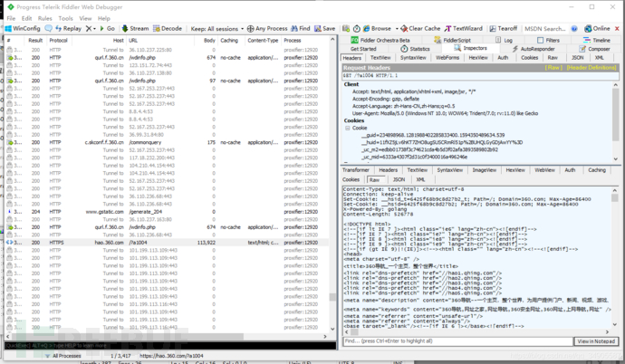This screenshot has width=625, height=364.
Task: Open the File menu
Action: click(x=11, y=18)
